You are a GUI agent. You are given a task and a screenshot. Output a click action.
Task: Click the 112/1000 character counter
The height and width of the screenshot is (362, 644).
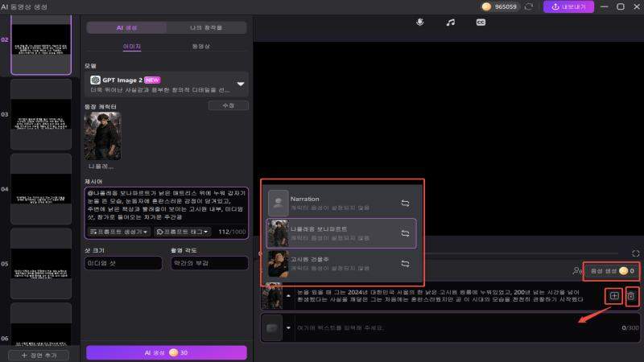coord(232,232)
